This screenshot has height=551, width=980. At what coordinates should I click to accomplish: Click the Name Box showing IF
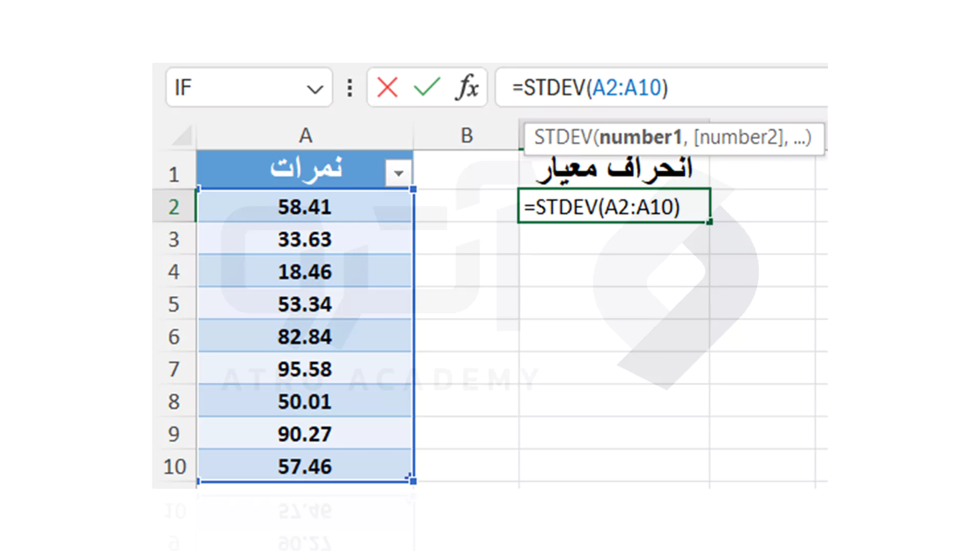tap(249, 87)
